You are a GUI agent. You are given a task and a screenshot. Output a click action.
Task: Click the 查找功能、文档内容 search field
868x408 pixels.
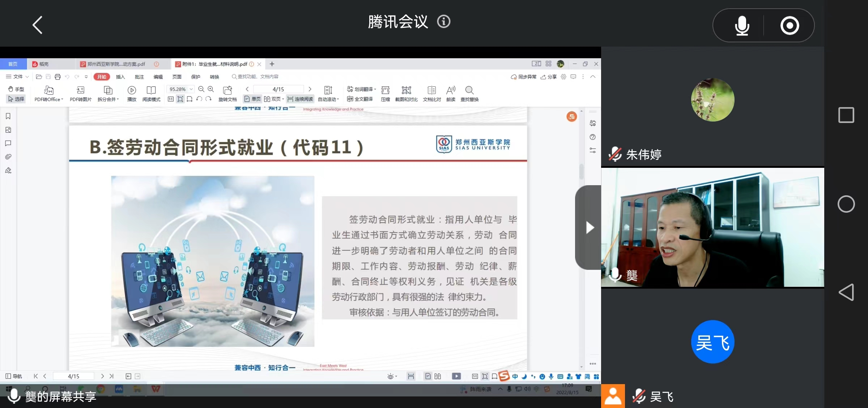tap(255, 77)
